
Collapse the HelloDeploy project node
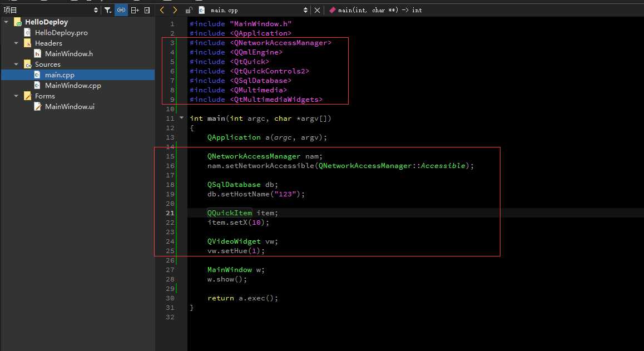click(6, 22)
